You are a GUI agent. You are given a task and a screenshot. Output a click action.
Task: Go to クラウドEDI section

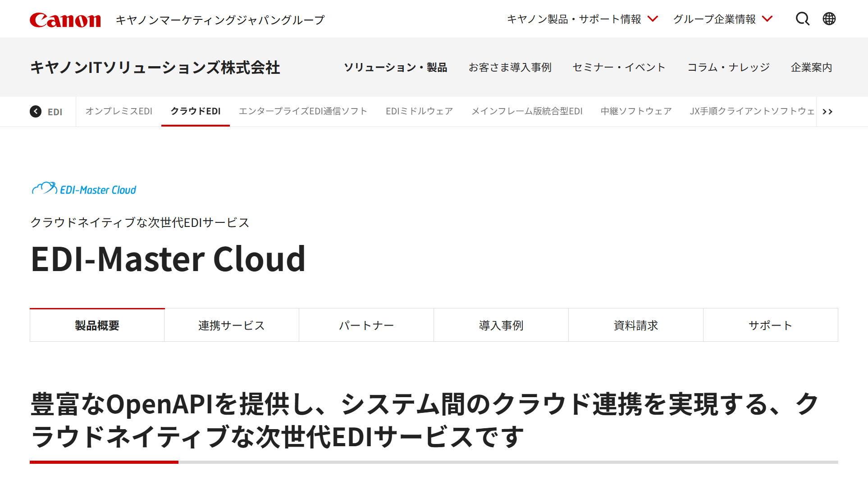pyautogui.click(x=195, y=111)
